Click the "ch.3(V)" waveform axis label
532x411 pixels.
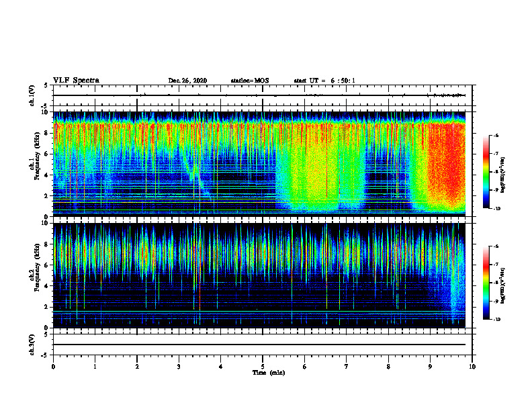(32, 345)
